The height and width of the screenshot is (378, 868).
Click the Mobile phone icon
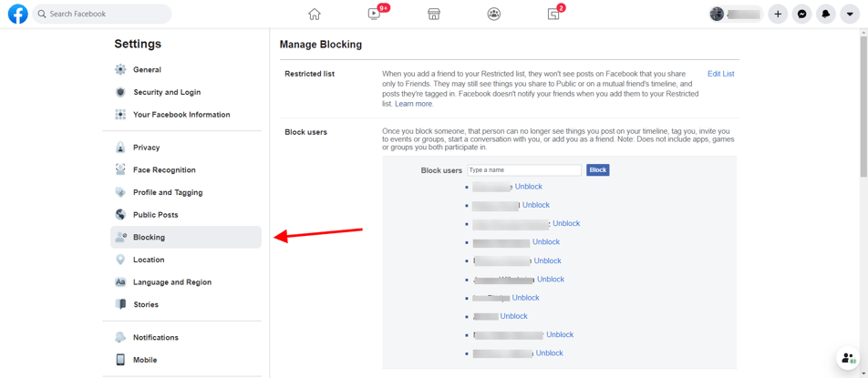pos(120,360)
